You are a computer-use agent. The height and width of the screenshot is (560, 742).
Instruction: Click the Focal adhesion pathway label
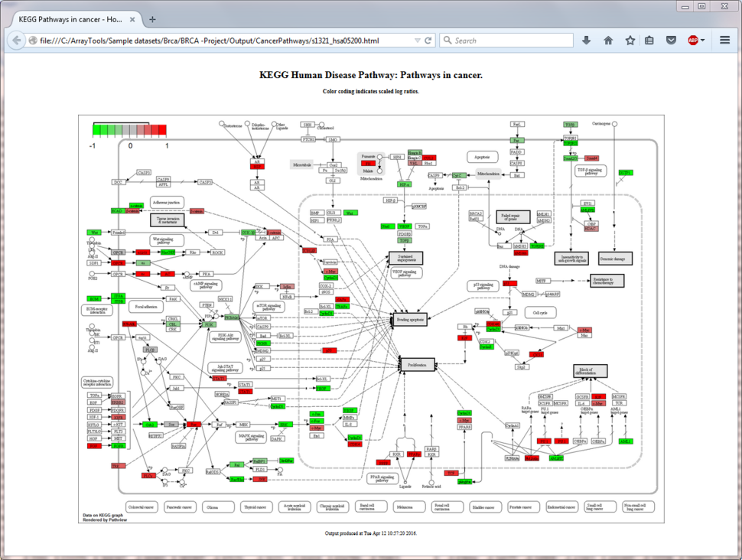coord(146,307)
